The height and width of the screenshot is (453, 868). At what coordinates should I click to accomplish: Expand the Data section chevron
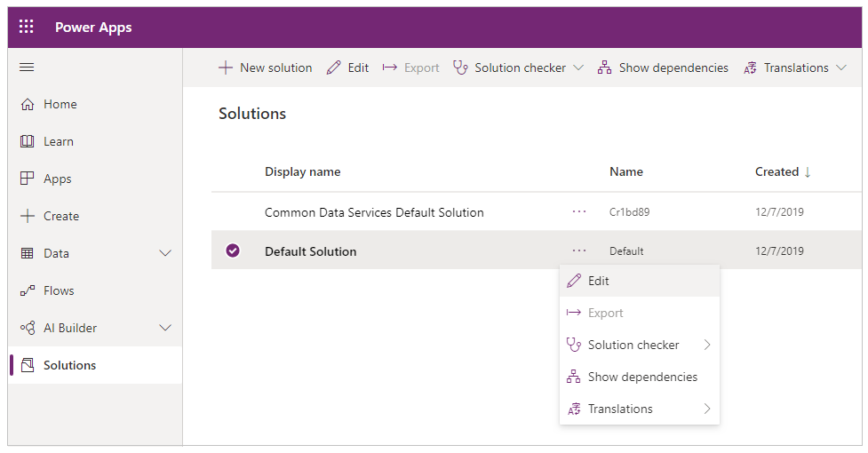(165, 253)
